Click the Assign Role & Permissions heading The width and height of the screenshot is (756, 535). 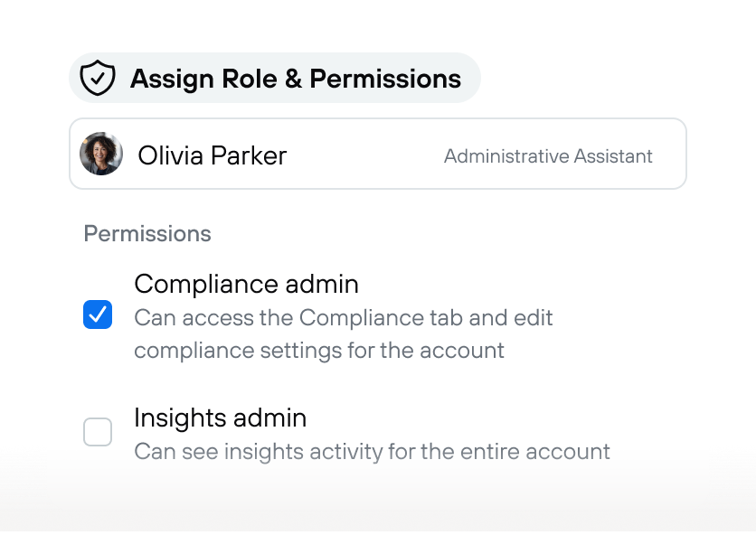click(296, 79)
